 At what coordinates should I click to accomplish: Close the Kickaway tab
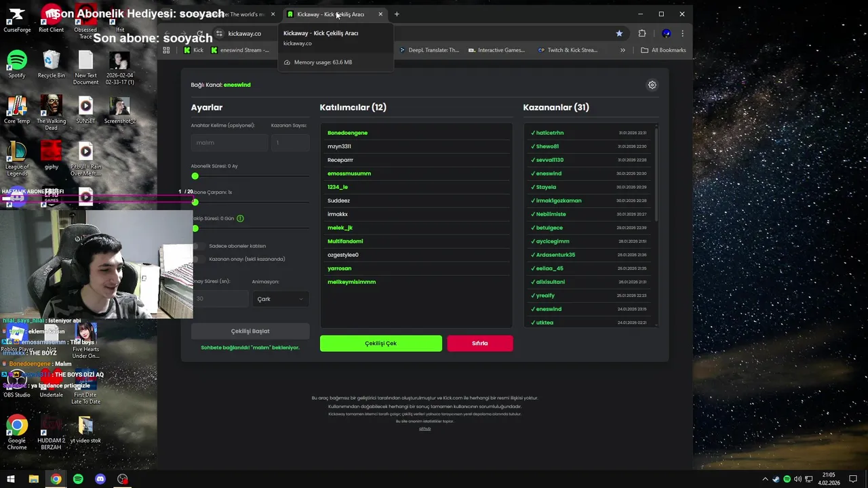point(380,14)
